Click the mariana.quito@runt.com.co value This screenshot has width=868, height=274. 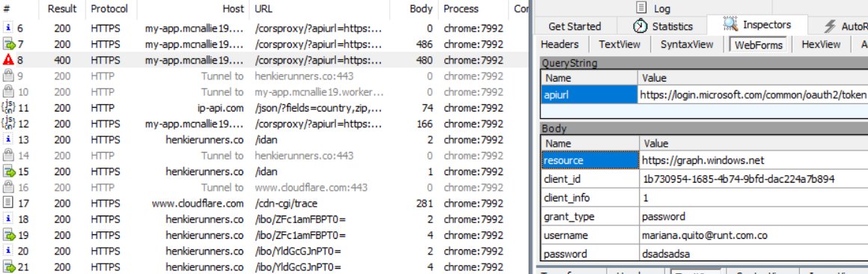pyautogui.click(x=704, y=236)
